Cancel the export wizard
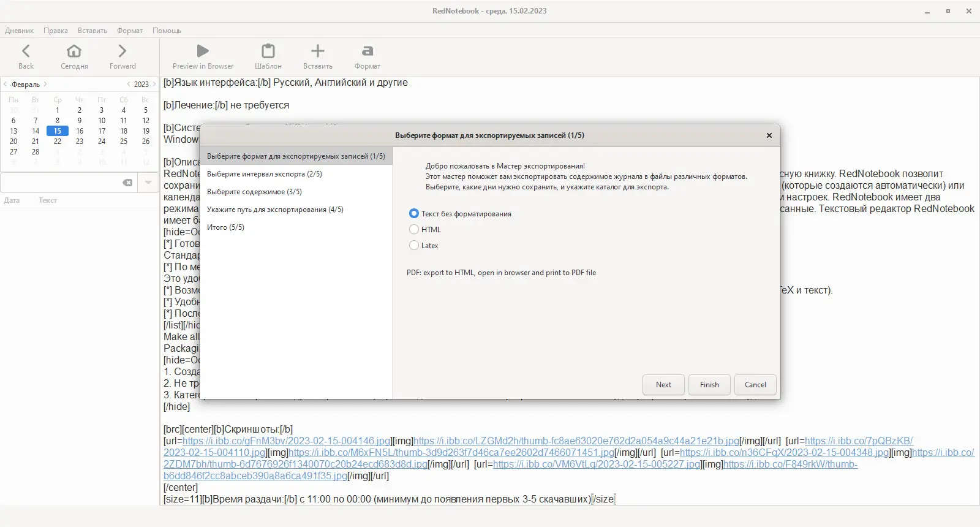Image resolution: width=980 pixels, height=527 pixels. 755,385
